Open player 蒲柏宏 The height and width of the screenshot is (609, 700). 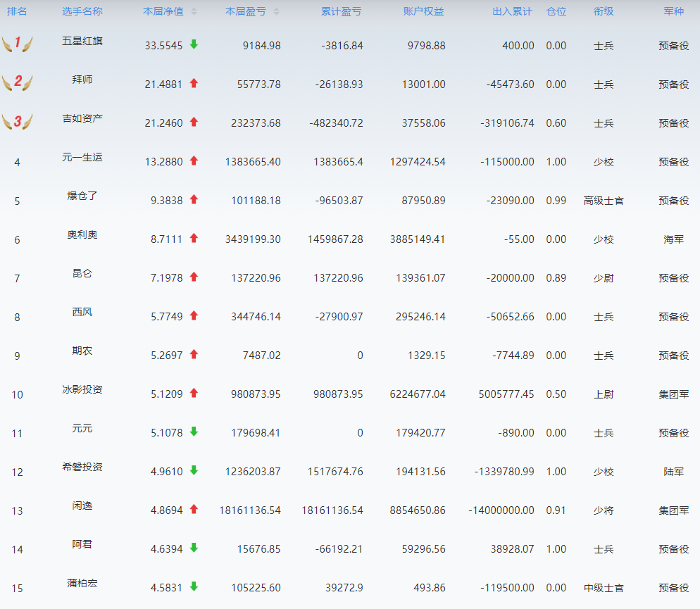point(82,583)
